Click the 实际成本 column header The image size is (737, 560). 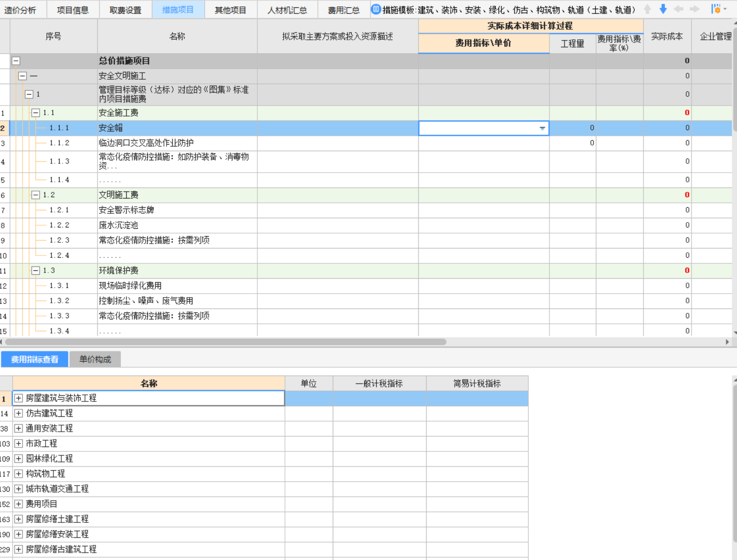click(667, 36)
